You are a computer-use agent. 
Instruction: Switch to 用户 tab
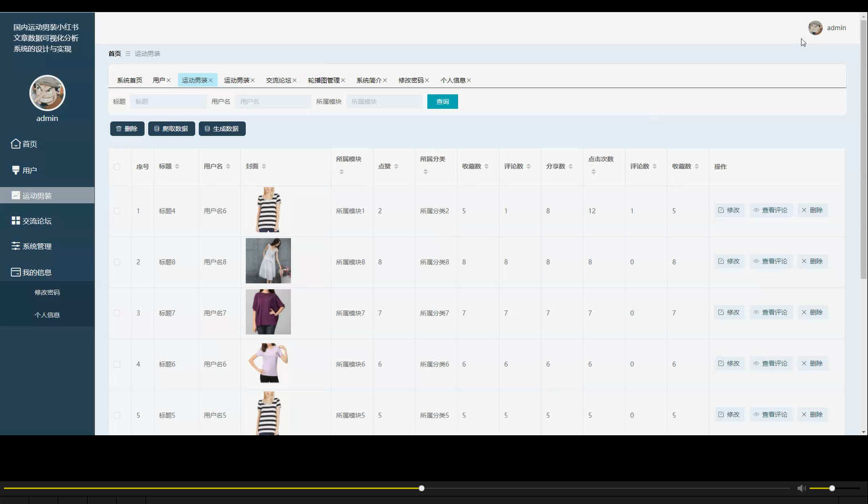(159, 80)
